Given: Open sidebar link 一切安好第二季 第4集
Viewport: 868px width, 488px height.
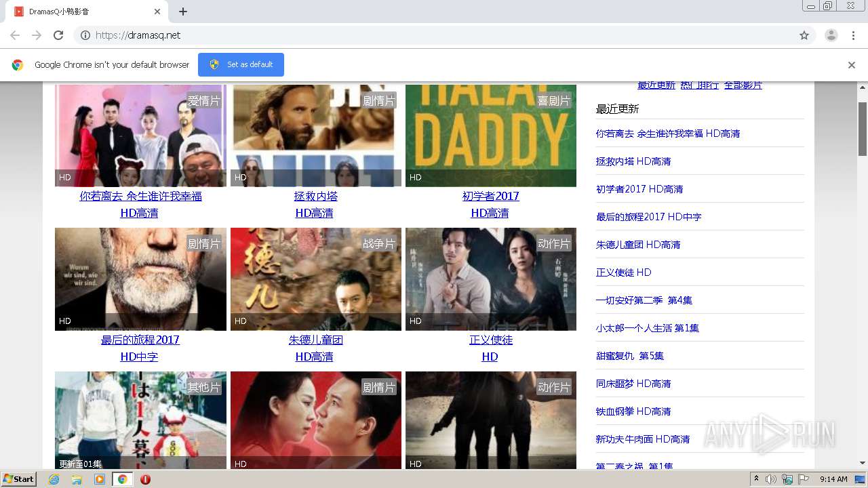Looking at the screenshot, I should 644,300.
